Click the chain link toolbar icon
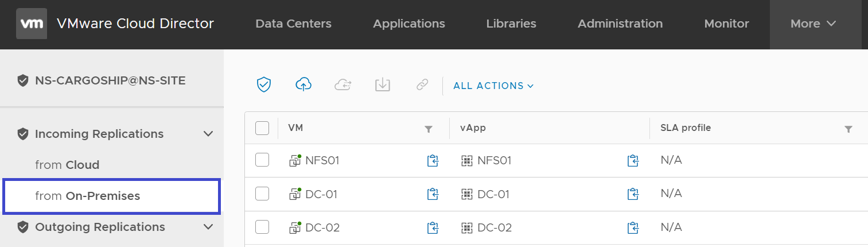The image size is (868, 247). (422, 85)
